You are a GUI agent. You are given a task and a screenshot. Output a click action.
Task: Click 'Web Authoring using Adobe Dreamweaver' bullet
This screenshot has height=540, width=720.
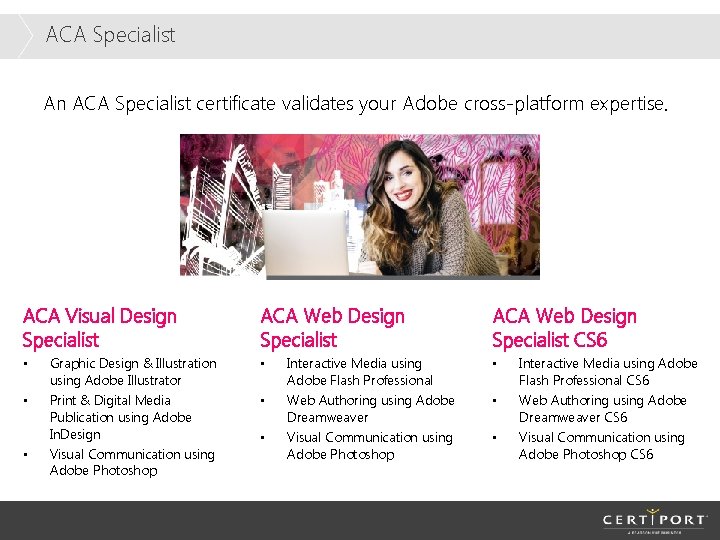pos(371,409)
